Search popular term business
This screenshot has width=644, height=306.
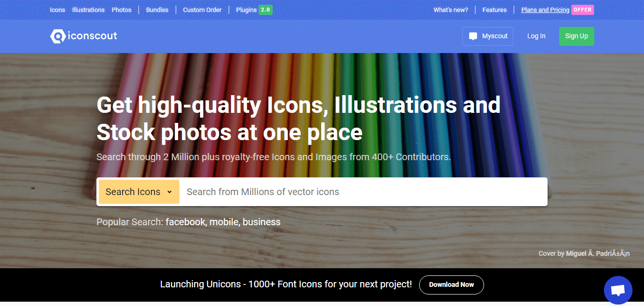pos(262,222)
